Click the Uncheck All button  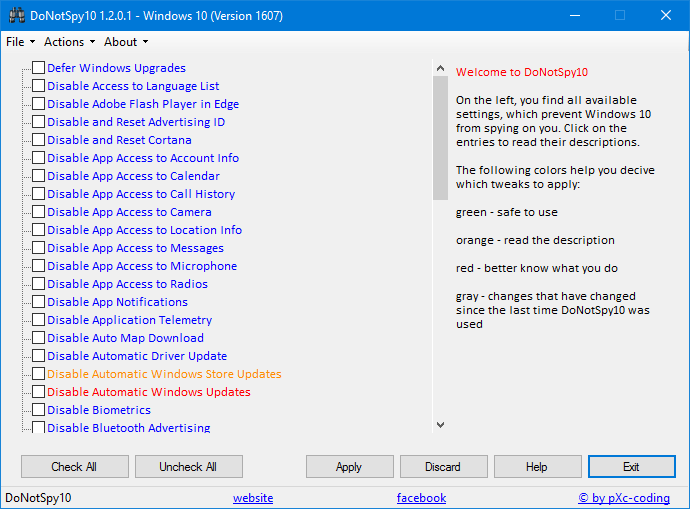click(x=189, y=467)
